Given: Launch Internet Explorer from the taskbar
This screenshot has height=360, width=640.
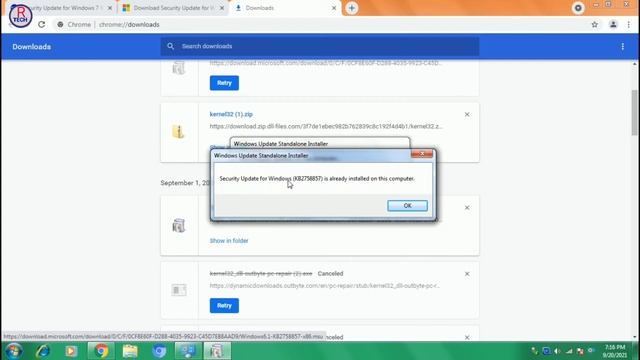Looking at the screenshot, I should (42, 351).
